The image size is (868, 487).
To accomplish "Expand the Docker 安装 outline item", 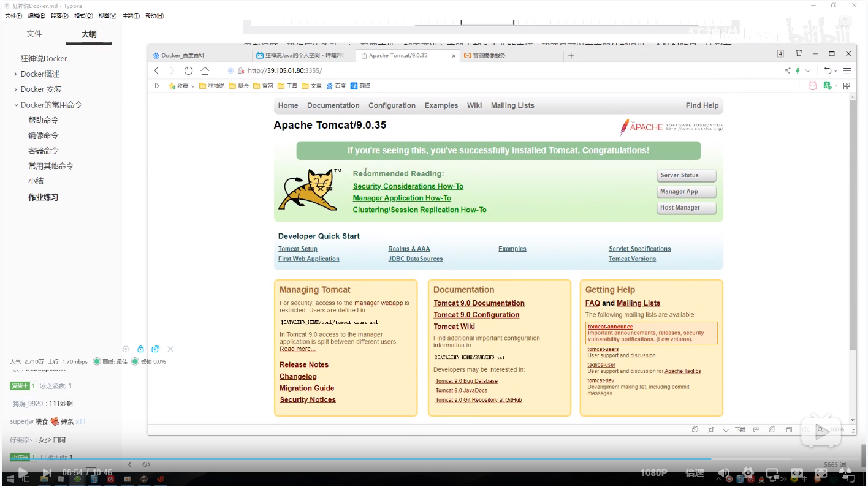I will (15, 89).
